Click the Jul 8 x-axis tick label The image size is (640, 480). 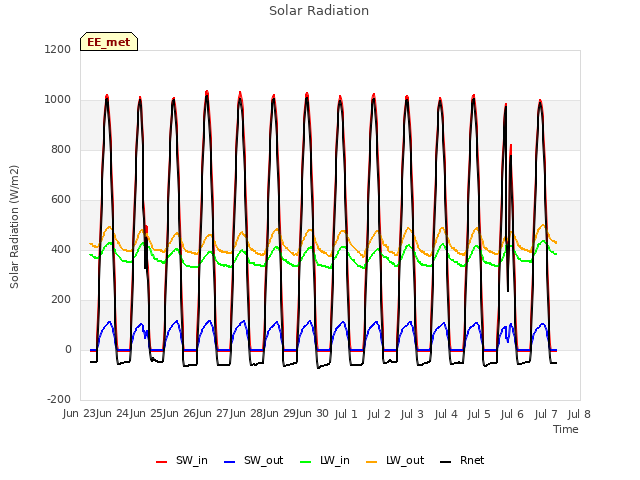coord(579,414)
